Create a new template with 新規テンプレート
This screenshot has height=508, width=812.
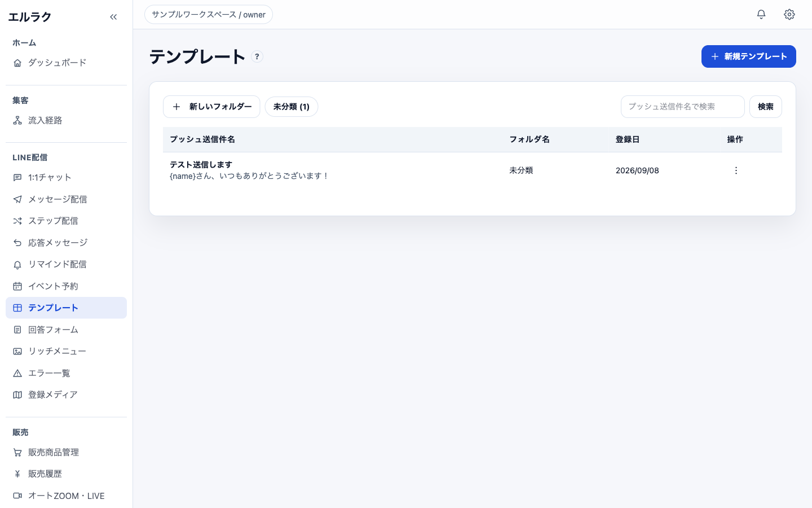(x=749, y=56)
